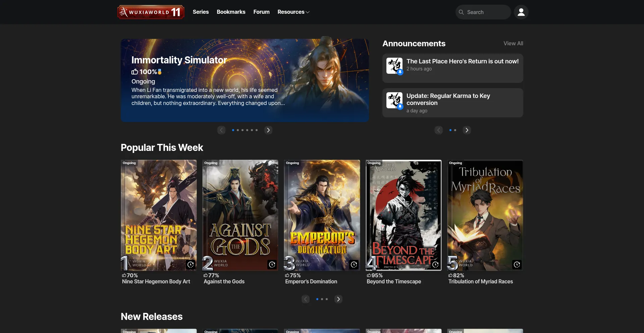Screen dimensions: 644x333
Task: Select the third Popular This Week pagination dot
Action: [x=327, y=299]
